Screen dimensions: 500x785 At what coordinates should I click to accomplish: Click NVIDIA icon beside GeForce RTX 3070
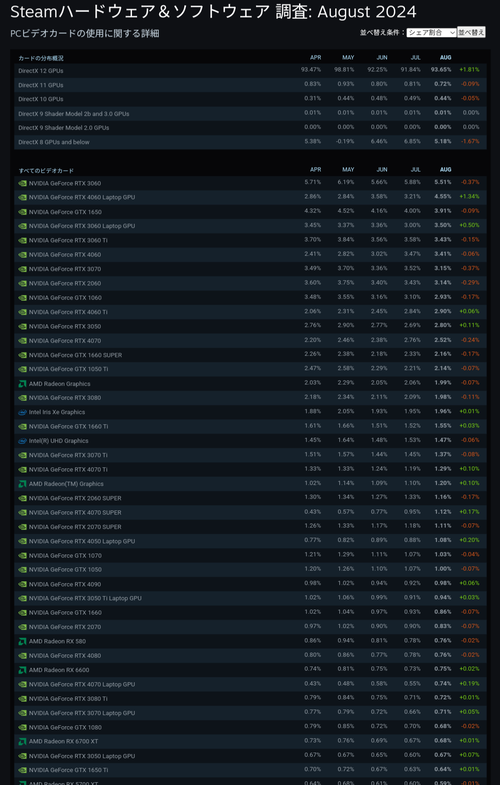pyautogui.click(x=23, y=269)
